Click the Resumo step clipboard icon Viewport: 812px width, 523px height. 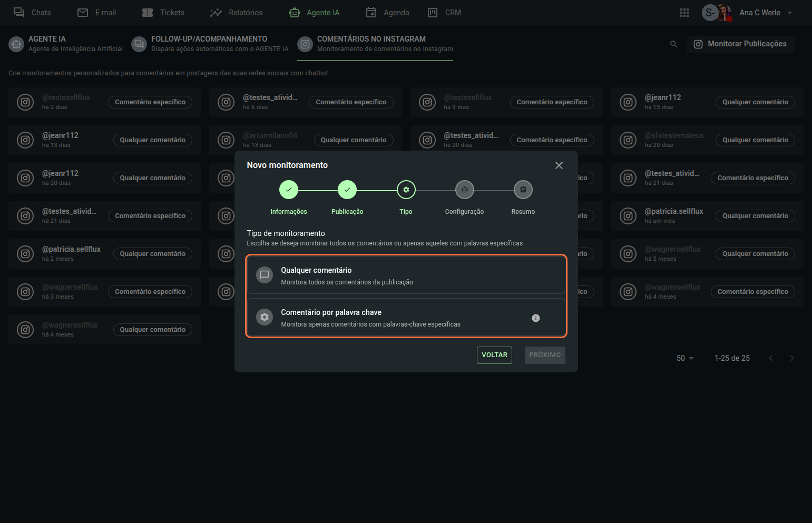click(523, 190)
